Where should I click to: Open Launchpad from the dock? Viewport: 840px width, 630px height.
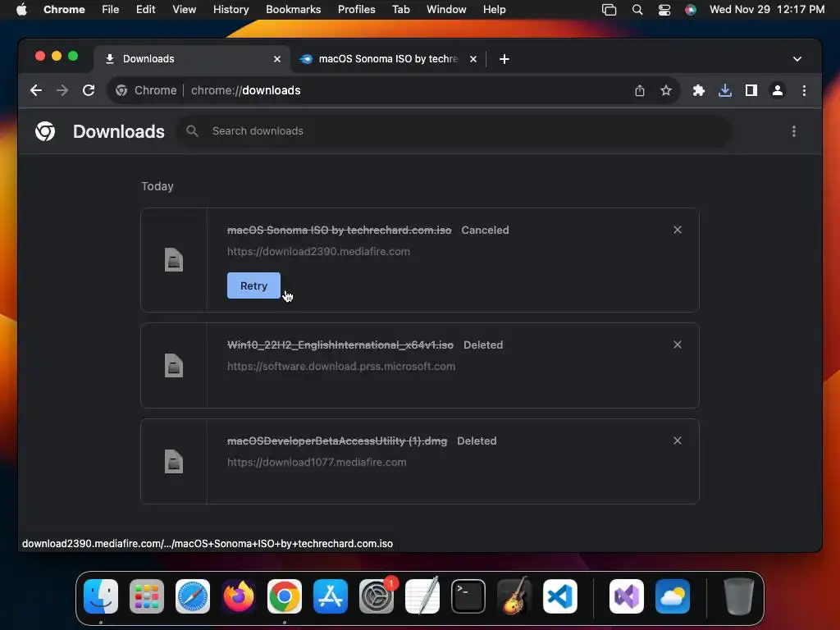point(147,596)
